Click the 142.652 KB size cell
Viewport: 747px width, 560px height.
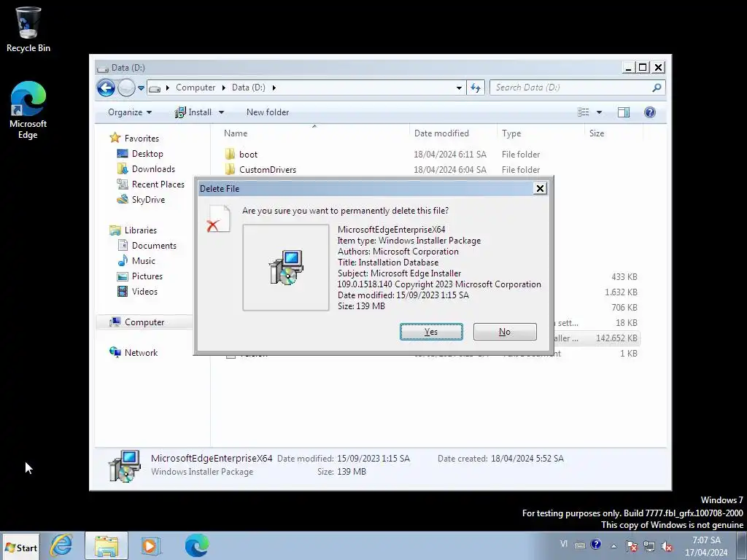click(x=616, y=338)
